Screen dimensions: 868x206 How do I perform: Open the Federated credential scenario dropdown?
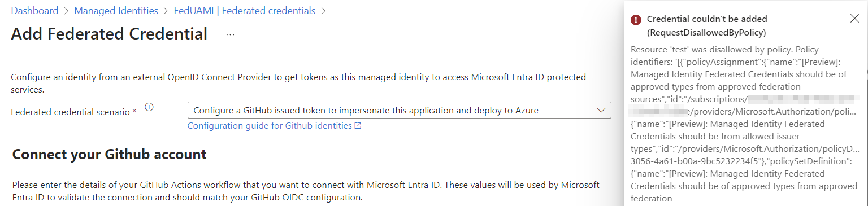tap(399, 110)
